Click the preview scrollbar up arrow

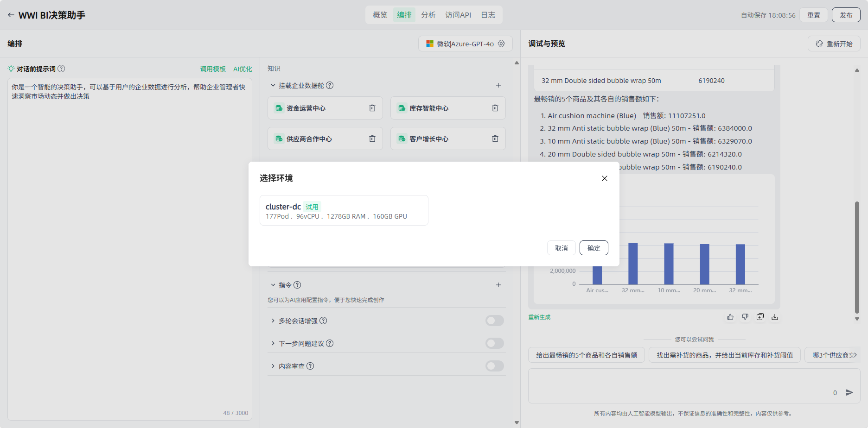pyautogui.click(x=857, y=70)
